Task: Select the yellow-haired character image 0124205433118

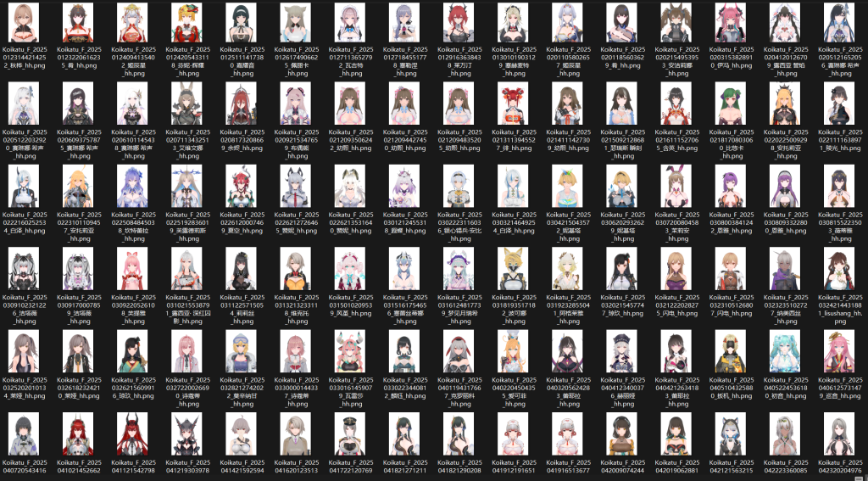Action: (186, 23)
